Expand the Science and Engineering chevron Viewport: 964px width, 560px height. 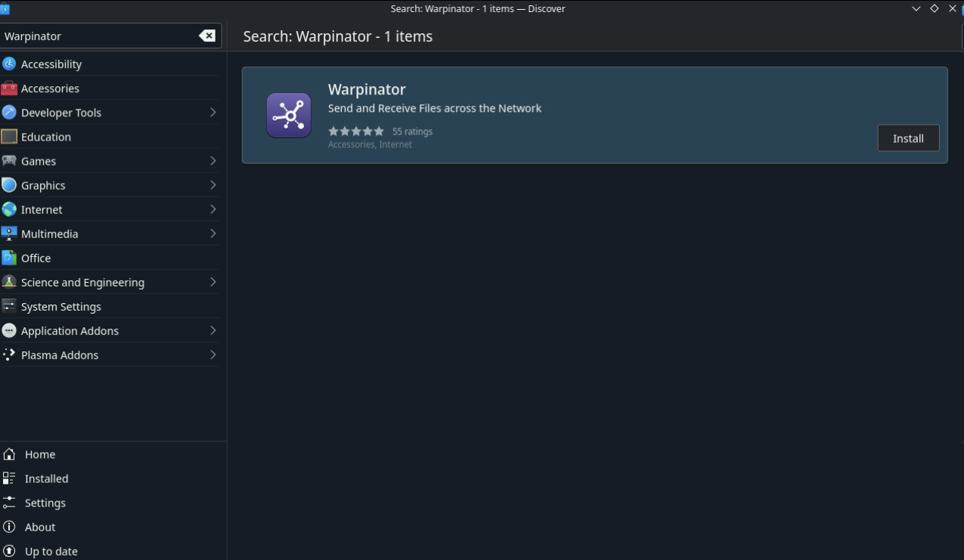click(212, 282)
